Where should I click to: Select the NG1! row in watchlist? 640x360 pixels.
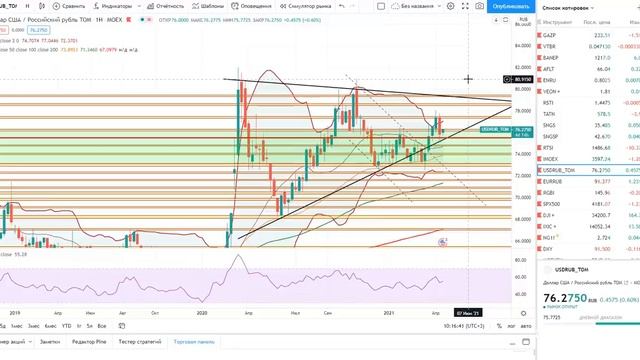[589, 237]
